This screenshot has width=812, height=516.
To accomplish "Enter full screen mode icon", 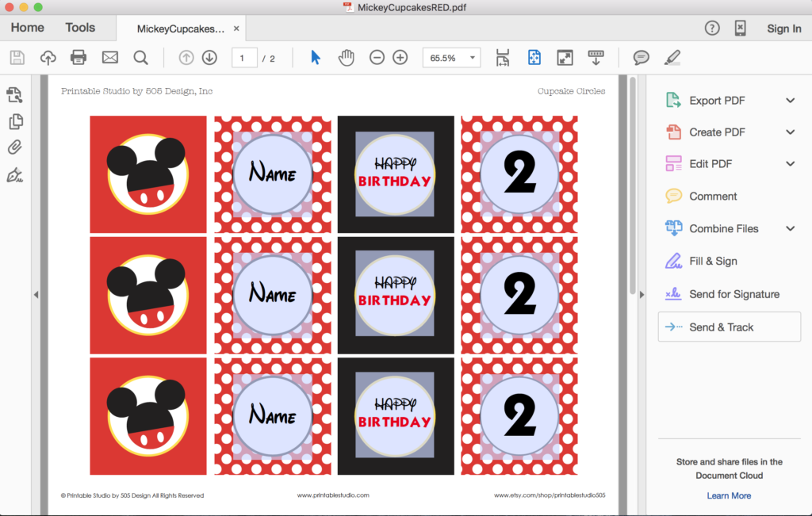I will pos(565,57).
